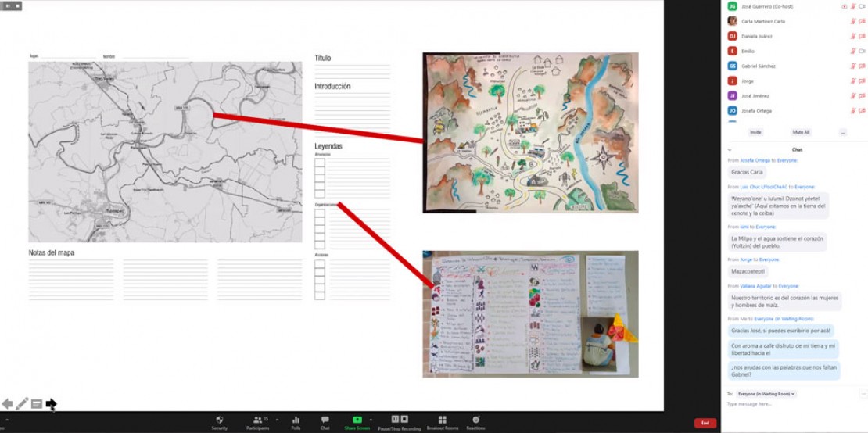Click the chat message 'Gracias Carla'
The image size is (868, 433).
(746, 172)
